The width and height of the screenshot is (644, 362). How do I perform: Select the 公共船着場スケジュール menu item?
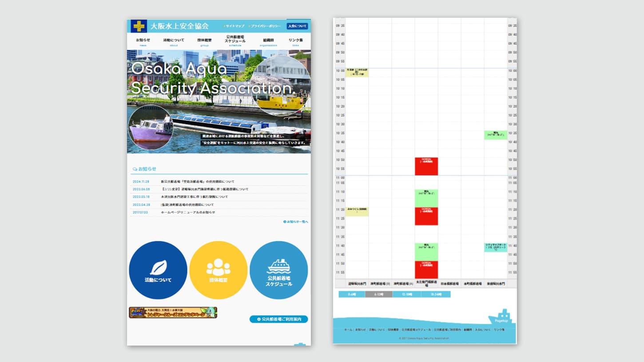click(235, 40)
